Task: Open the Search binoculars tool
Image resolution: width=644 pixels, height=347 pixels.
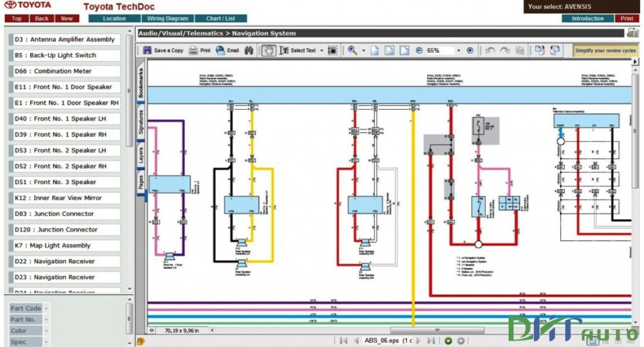Action: coord(249,50)
